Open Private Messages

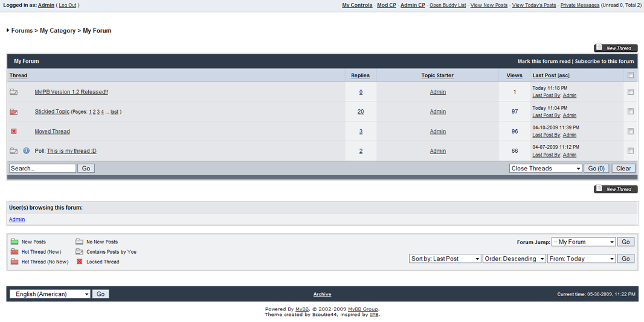pos(580,5)
